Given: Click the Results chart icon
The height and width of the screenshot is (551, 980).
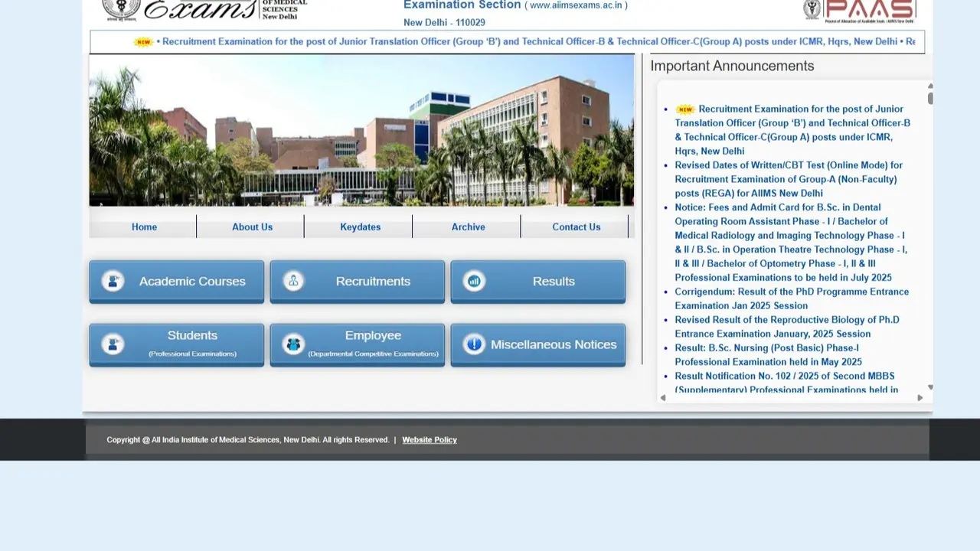Looking at the screenshot, I should (474, 281).
